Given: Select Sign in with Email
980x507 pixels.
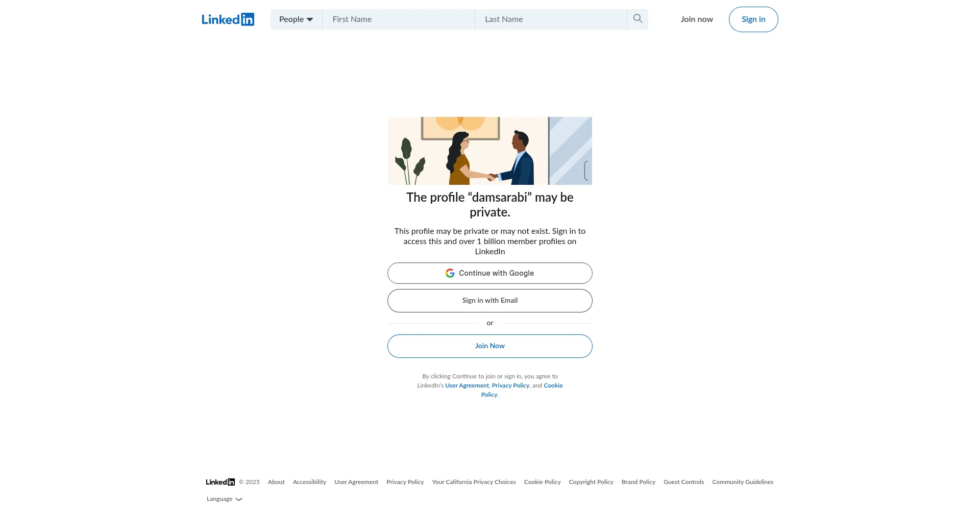Looking at the screenshot, I should [489, 301].
